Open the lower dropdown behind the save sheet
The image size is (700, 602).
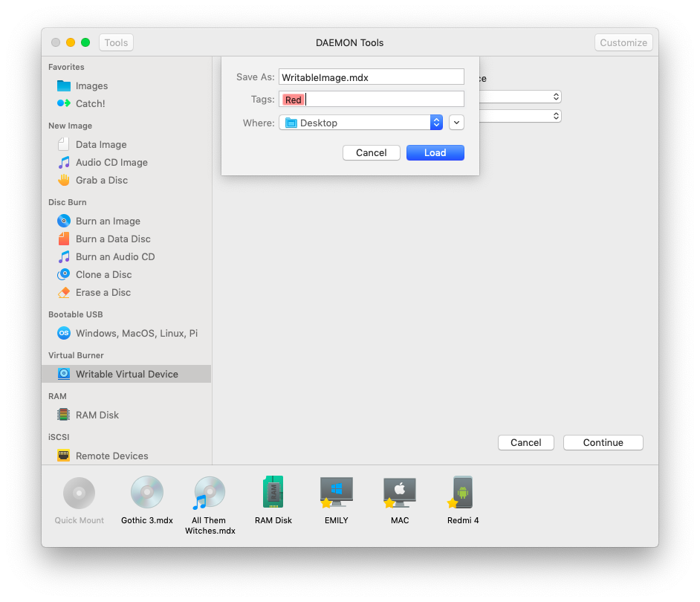coord(520,116)
